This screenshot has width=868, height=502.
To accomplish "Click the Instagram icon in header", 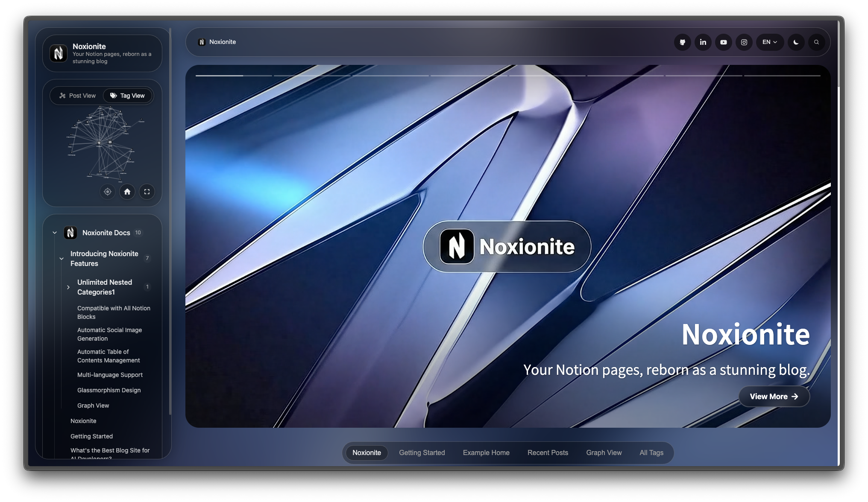I will [744, 42].
